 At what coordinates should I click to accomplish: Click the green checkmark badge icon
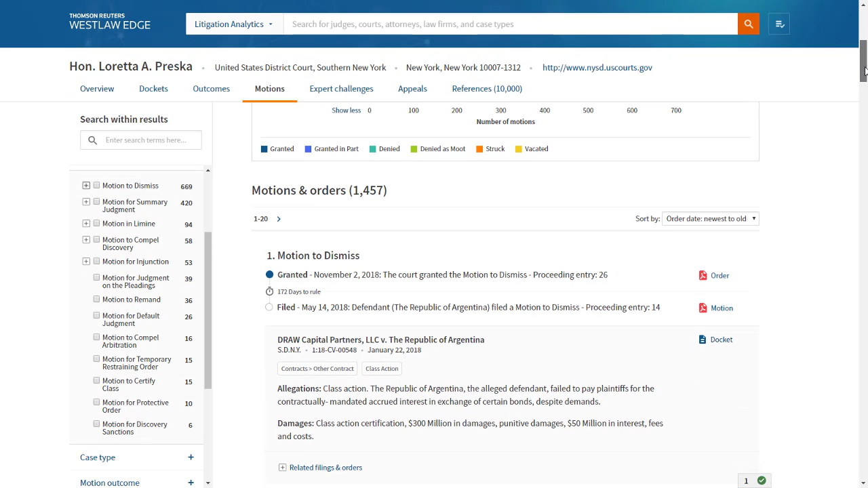(x=762, y=481)
